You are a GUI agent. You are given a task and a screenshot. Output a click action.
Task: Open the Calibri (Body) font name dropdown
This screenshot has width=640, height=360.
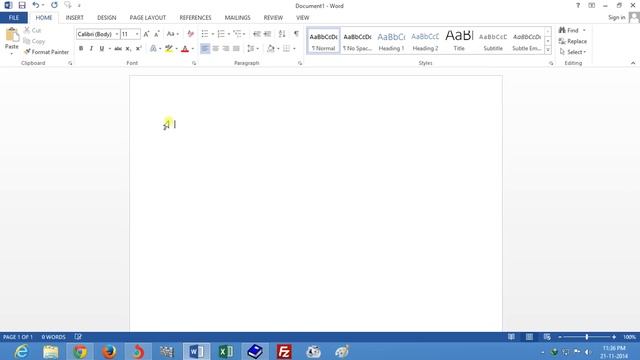(117, 34)
